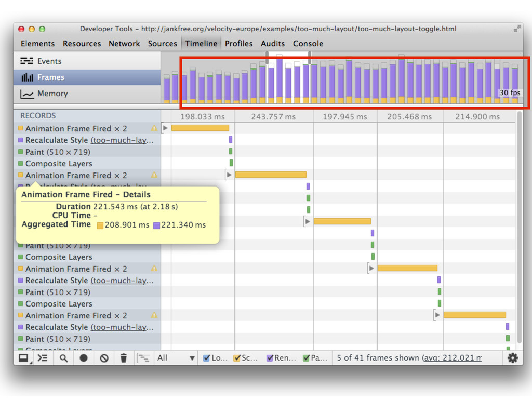Select the Memory view icon

(27, 94)
